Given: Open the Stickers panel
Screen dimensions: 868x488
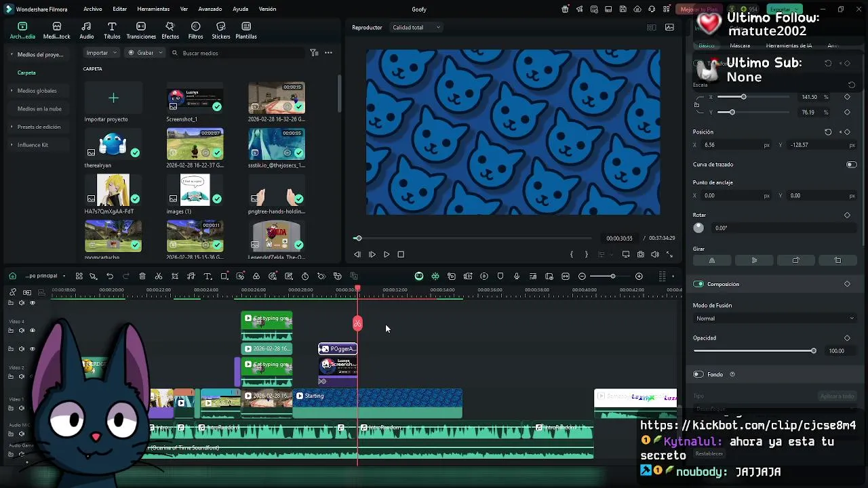Looking at the screenshot, I should [220, 30].
